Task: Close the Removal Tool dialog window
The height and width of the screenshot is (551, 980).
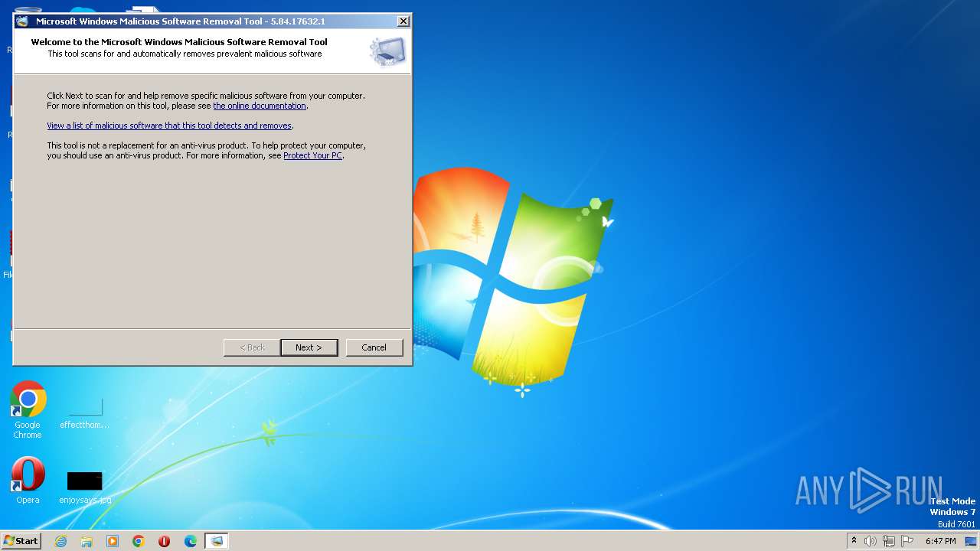Action: click(403, 21)
